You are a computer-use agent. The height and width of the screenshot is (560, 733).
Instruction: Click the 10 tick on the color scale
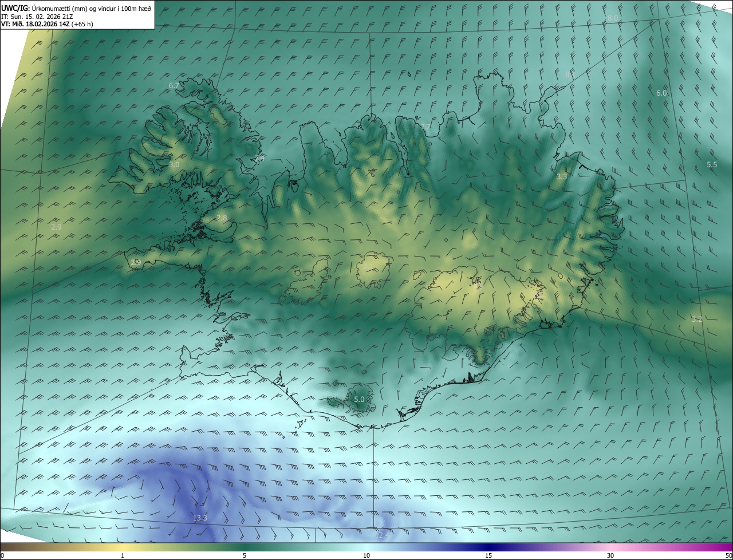(x=366, y=555)
